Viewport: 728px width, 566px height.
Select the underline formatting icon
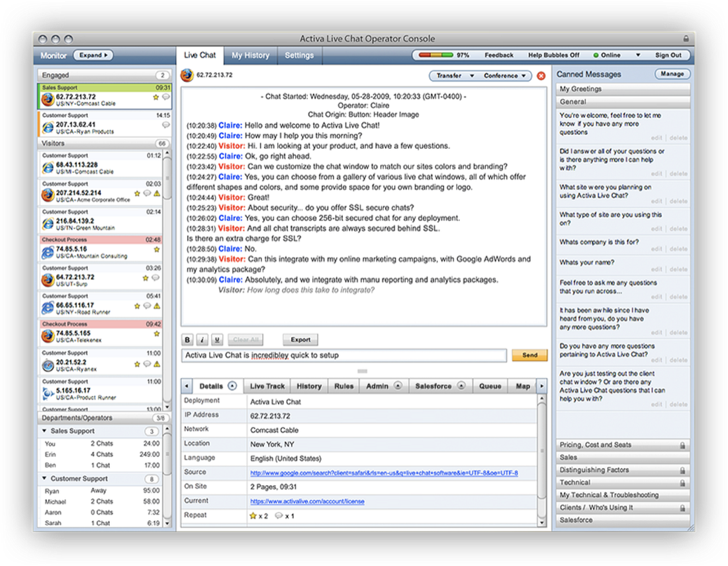217,340
